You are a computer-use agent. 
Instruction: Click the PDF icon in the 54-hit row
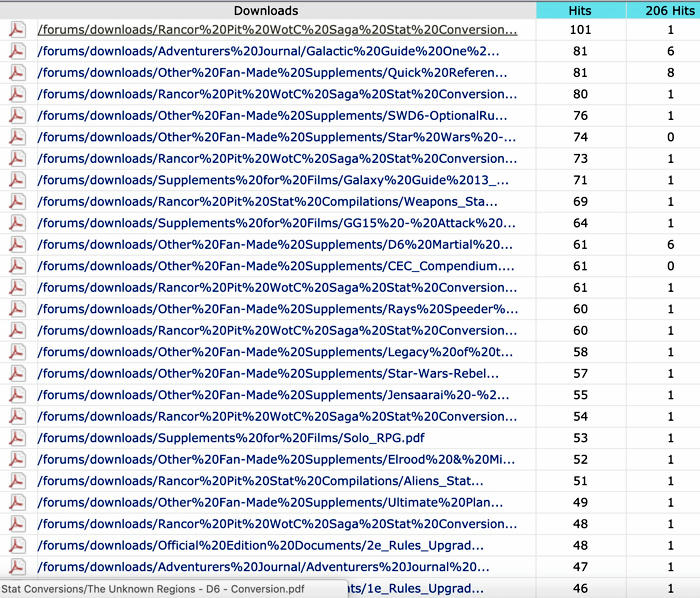click(17, 416)
